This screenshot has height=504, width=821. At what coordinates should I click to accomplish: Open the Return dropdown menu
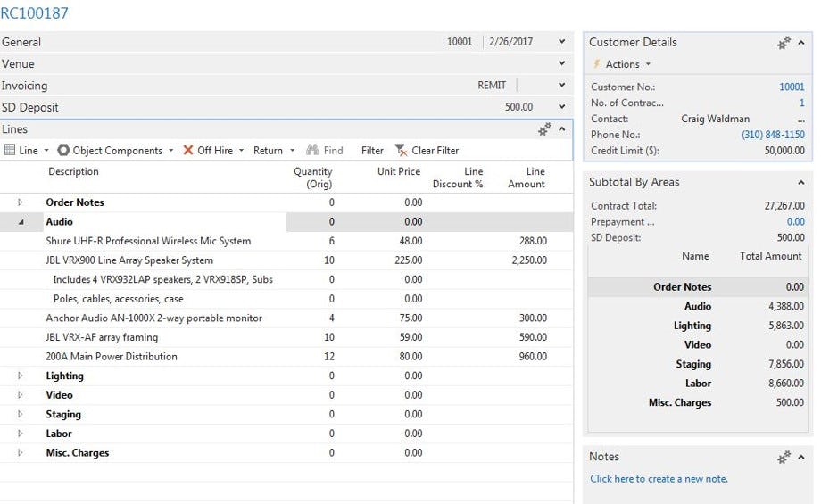point(292,151)
